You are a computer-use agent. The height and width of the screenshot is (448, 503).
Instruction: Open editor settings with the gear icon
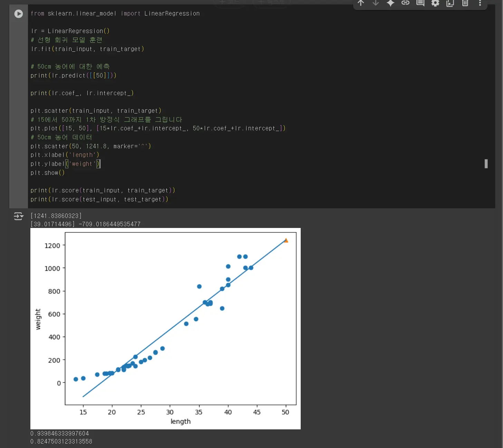point(435,3)
